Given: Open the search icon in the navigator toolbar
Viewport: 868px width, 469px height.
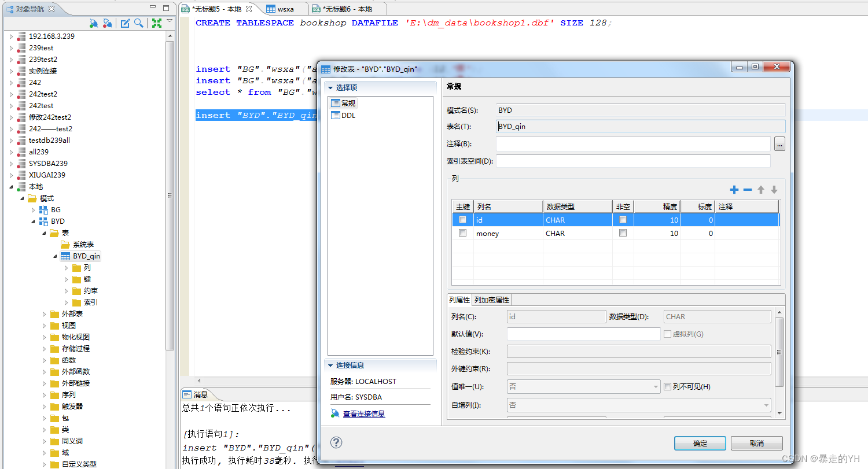Looking at the screenshot, I should point(138,23).
